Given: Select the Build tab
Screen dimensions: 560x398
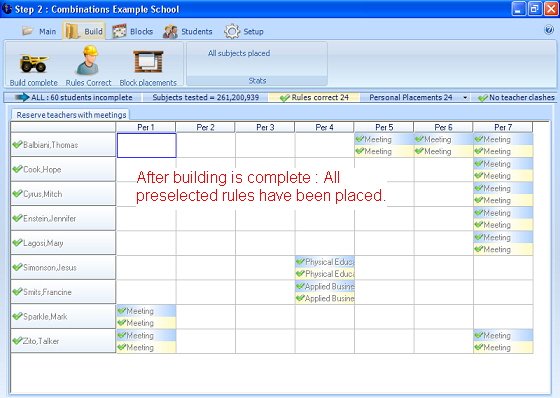Looking at the screenshot, I should click(84, 31).
